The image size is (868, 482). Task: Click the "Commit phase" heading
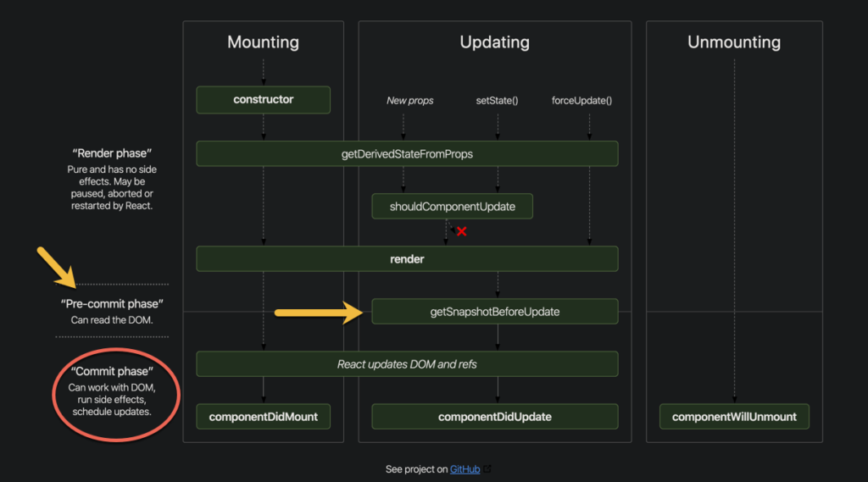click(x=112, y=371)
